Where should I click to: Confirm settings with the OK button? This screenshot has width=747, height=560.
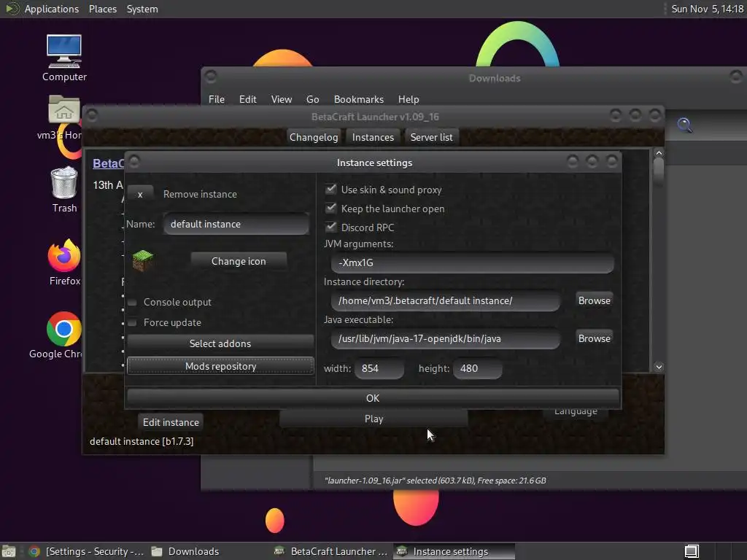tap(373, 397)
